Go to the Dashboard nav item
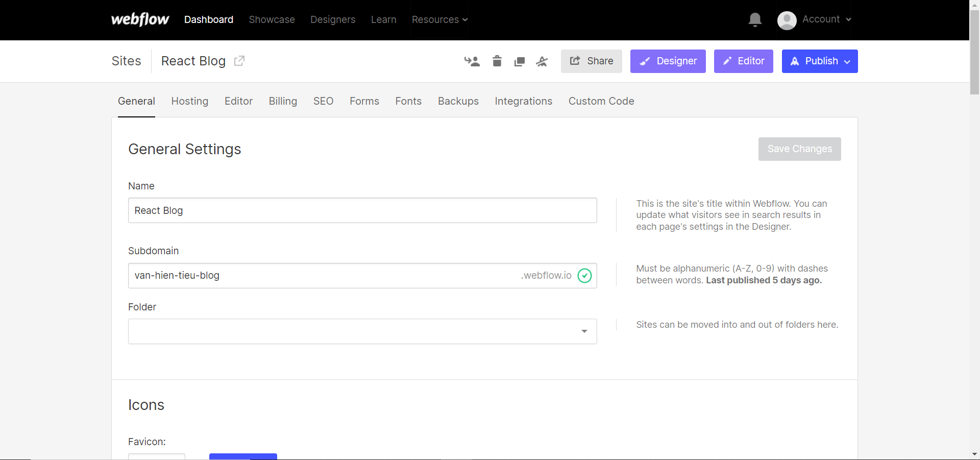The image size is (980, 460). [x=209, y=19]
